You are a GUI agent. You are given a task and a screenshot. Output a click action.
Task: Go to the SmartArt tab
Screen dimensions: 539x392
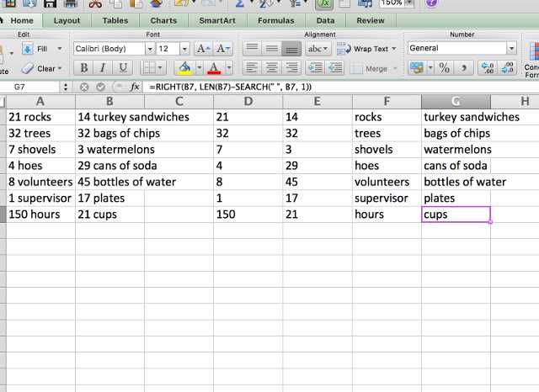(x=217, y=20)
